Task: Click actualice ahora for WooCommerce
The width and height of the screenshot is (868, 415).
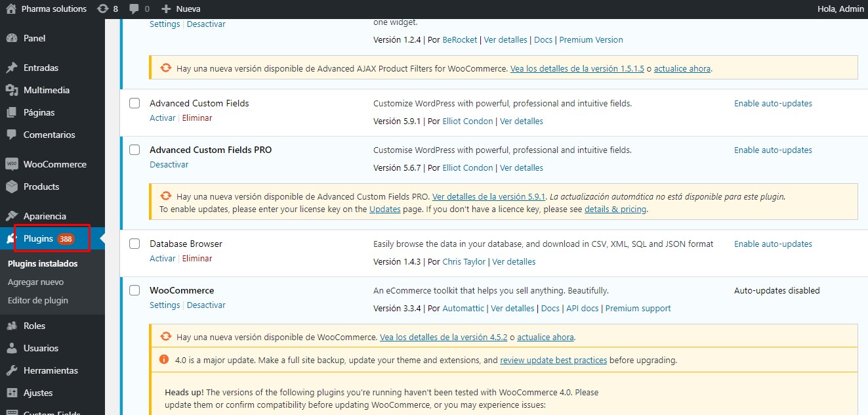Action: coord(545,338)
